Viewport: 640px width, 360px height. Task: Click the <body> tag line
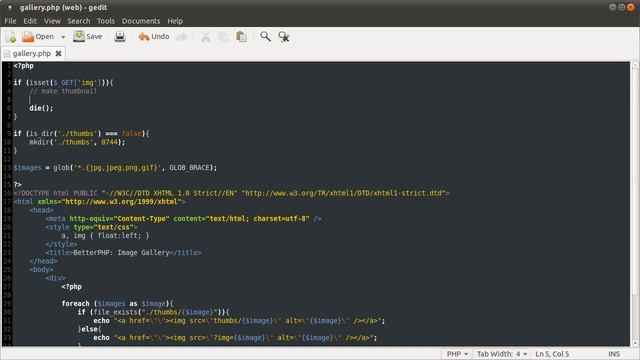coord(41,270)
